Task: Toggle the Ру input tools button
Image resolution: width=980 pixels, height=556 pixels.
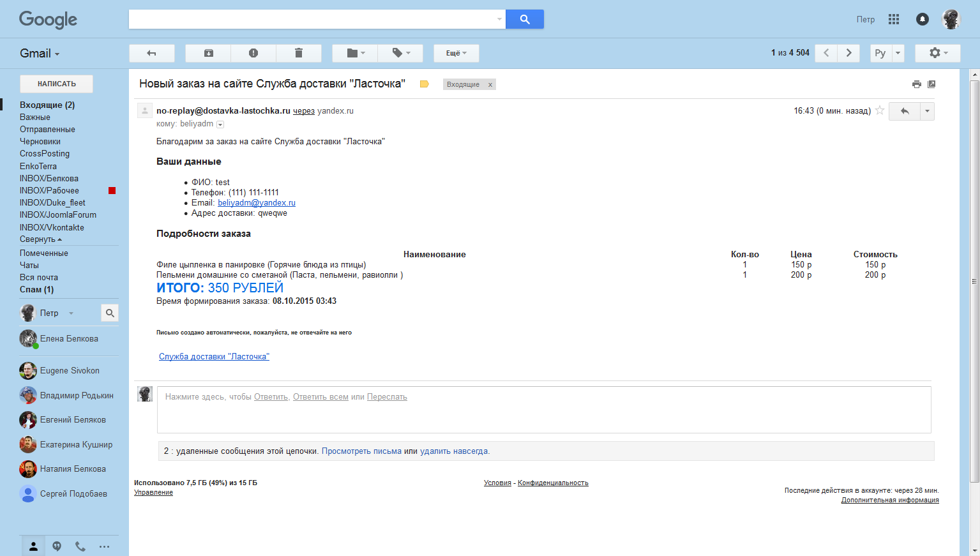Action: [x=880, y=53]
